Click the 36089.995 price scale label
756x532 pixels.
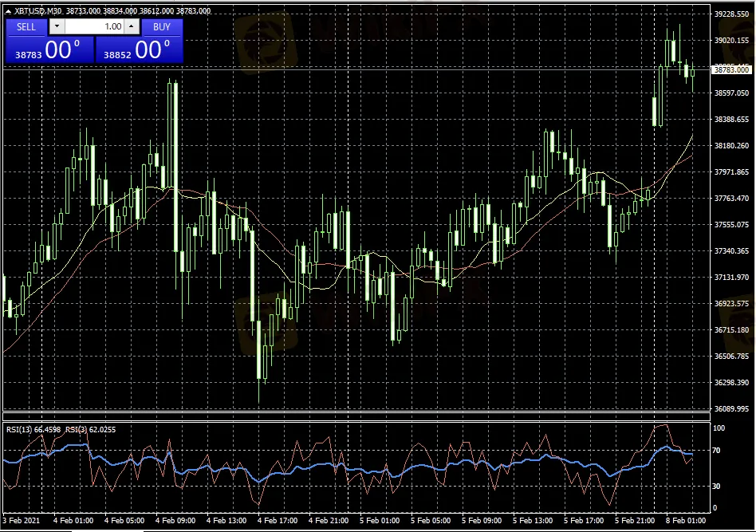(732, 409)
